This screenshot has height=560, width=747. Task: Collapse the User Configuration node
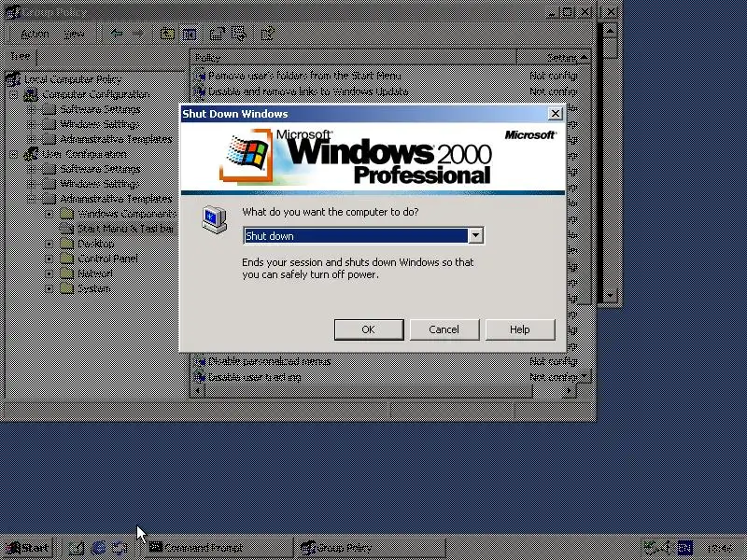coord(13,154)
